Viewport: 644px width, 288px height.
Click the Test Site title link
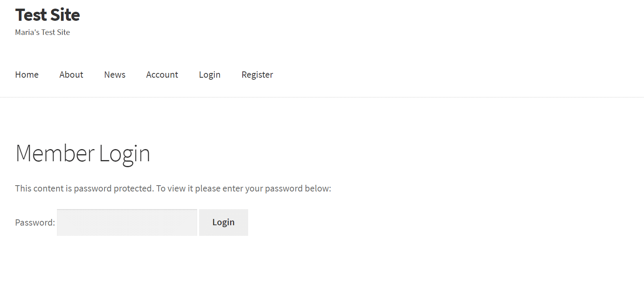[48, 15]
